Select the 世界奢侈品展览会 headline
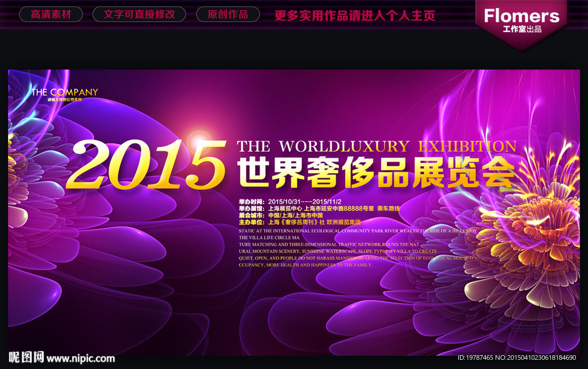 [376, 172]
